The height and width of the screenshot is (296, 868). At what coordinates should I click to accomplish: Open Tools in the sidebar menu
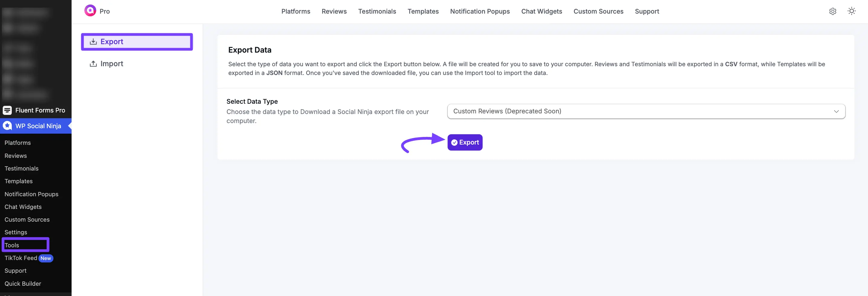click(12, 245)
